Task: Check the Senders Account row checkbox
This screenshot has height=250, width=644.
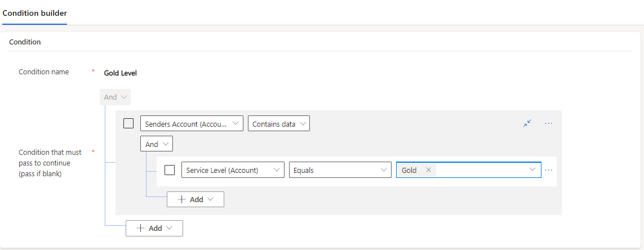Action: [128, 123]
